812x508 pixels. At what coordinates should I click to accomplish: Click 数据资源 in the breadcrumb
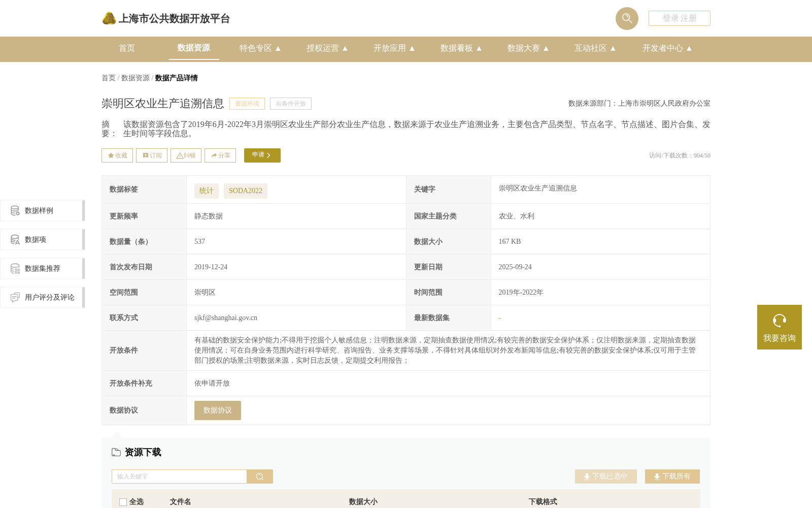tap(136, 78)
